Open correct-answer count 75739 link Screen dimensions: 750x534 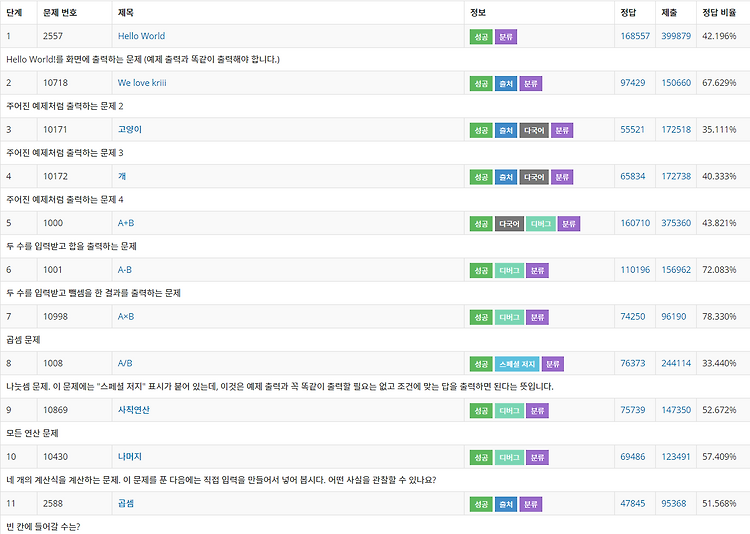pyautogui.click(x=632, y=410)
